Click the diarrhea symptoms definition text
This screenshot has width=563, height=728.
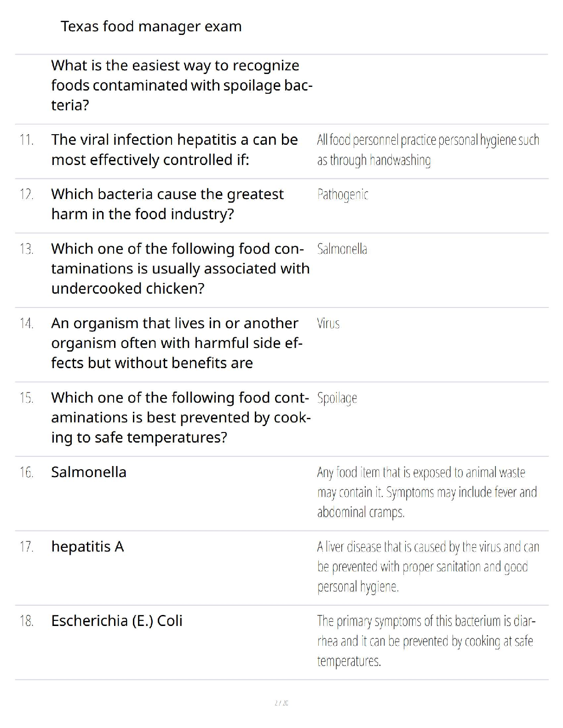click(x=426, y=641)
